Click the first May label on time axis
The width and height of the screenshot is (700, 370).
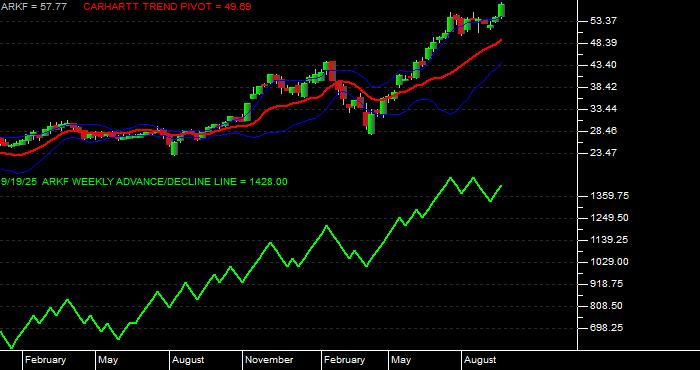[108, 360]
